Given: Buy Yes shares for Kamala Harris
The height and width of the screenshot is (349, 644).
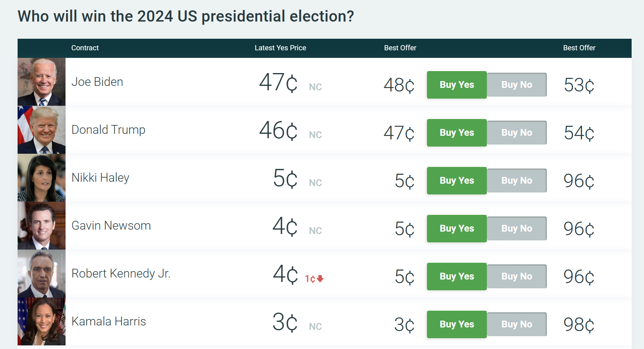Looking at the screenshot, I should point(457,324).
